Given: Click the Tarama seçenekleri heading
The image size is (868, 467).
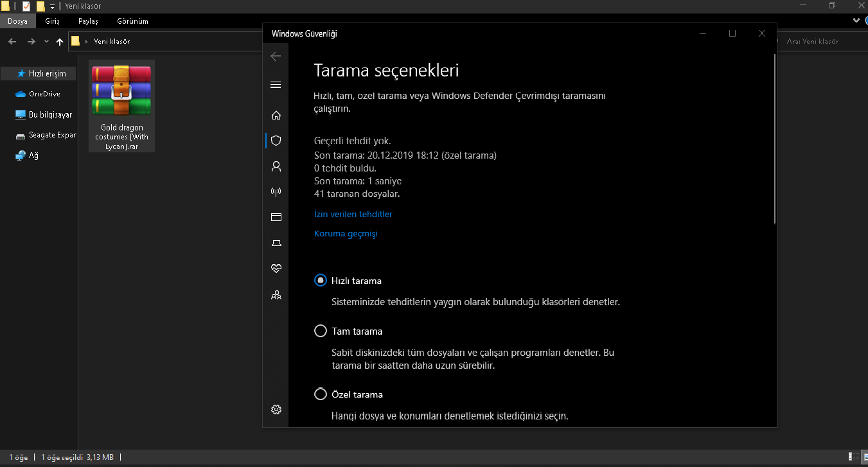Looking at the screenshot, I should tap(386, 70).
